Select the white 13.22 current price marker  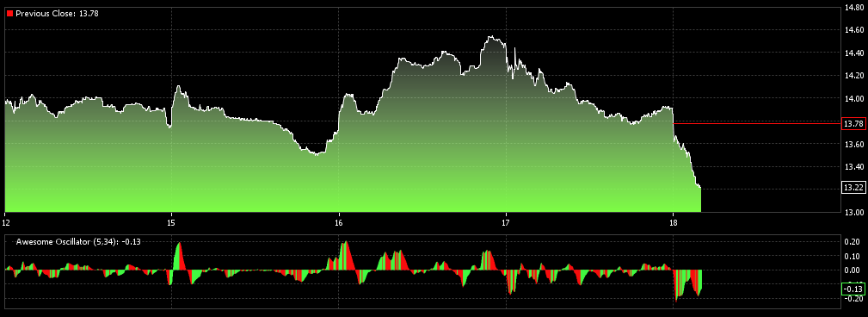pyautogui.click(x=853, y=187)
